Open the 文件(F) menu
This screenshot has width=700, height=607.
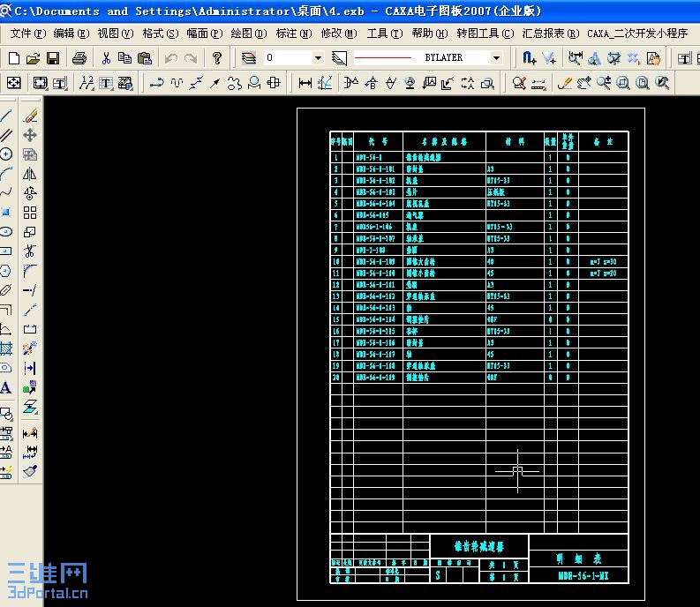click(x=28, y=34)
